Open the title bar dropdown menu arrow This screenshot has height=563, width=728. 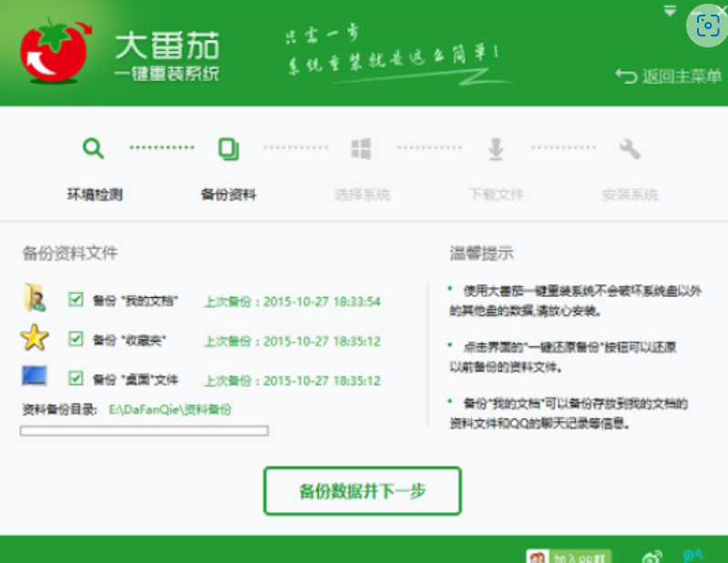[670, 11]
